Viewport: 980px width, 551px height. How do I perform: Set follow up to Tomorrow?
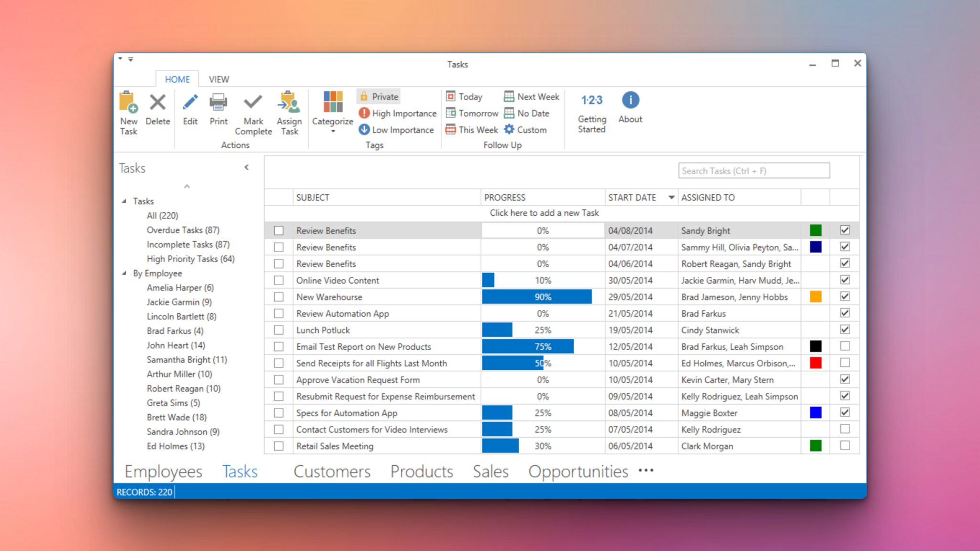pos(471,113)
